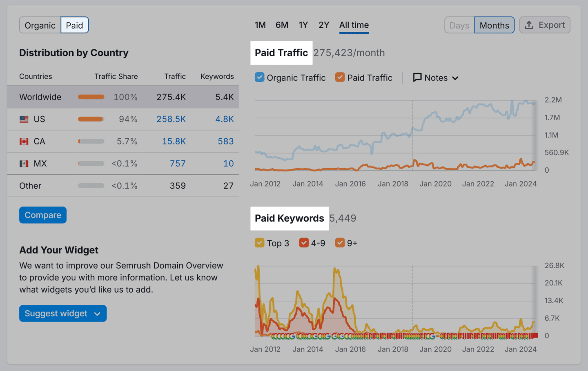588x371 pixels.
Task: Open the 258.5K US traffic link
Action: point(171,119)
